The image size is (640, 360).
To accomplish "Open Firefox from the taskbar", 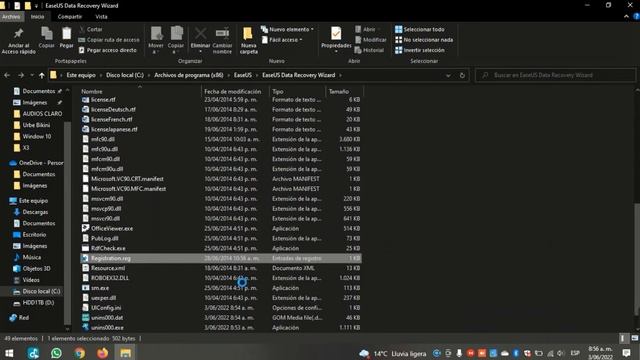I will (x=102, y=353).
